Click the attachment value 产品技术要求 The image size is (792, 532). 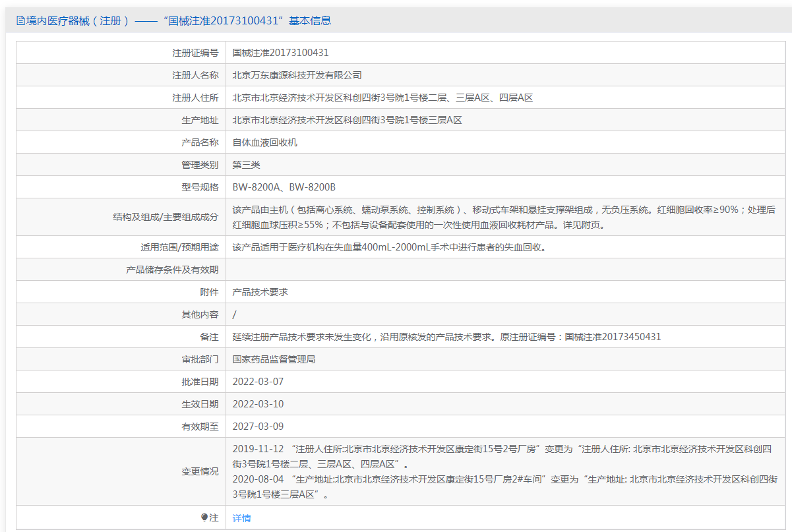(260, 292)
